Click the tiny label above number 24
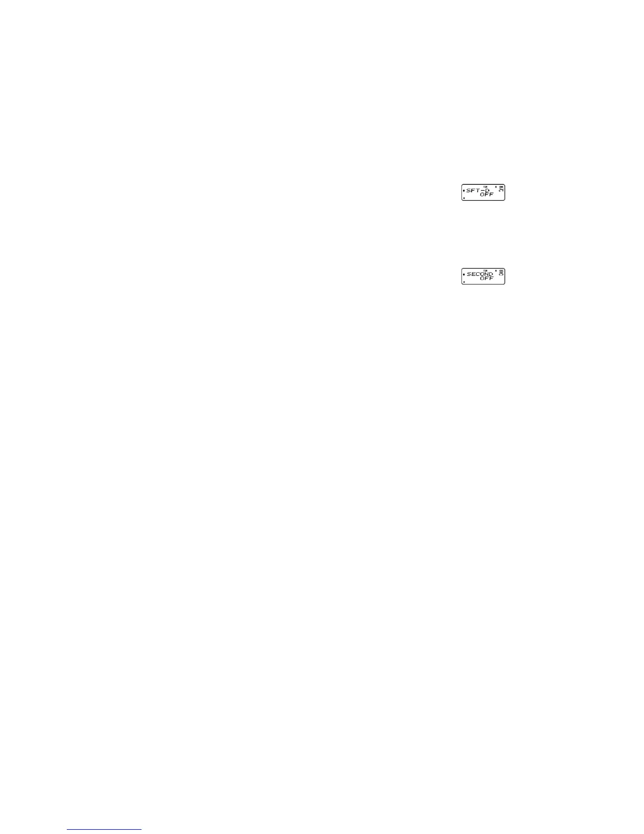This screenshot has width=644, height=834. pyautogui.click(x=501, y=186)
